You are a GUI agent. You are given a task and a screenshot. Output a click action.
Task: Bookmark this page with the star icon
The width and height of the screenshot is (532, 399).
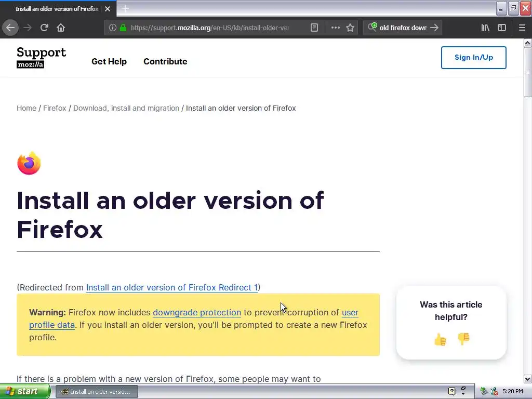(x=350, y=28)
